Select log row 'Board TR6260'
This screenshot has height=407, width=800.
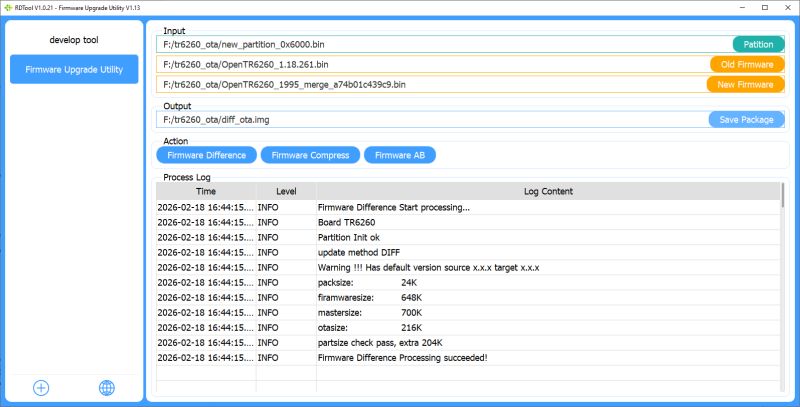[x=468, y=222]
